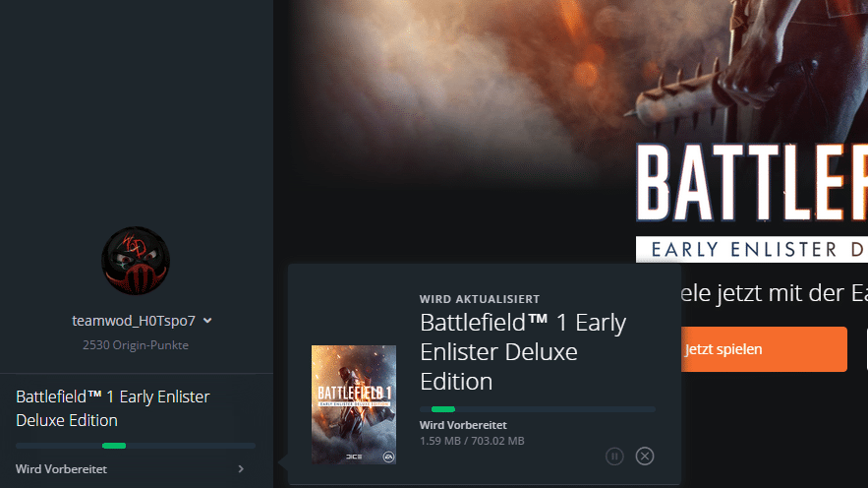The width and height of the screenshot is (868, 488).
Task: Click the large BATTLEFIELD logo in banner
Action: [752, 183]
